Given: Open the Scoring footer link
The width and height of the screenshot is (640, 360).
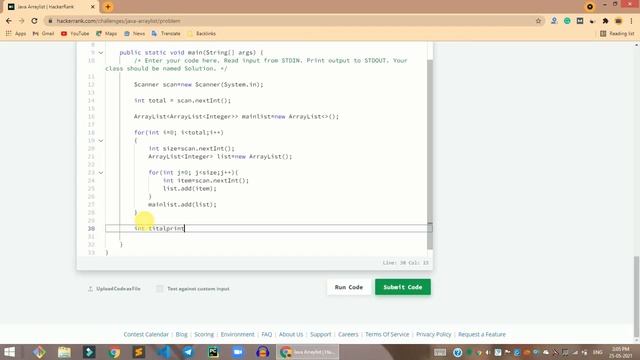Looking at the screenshot, I should [204, 334].
